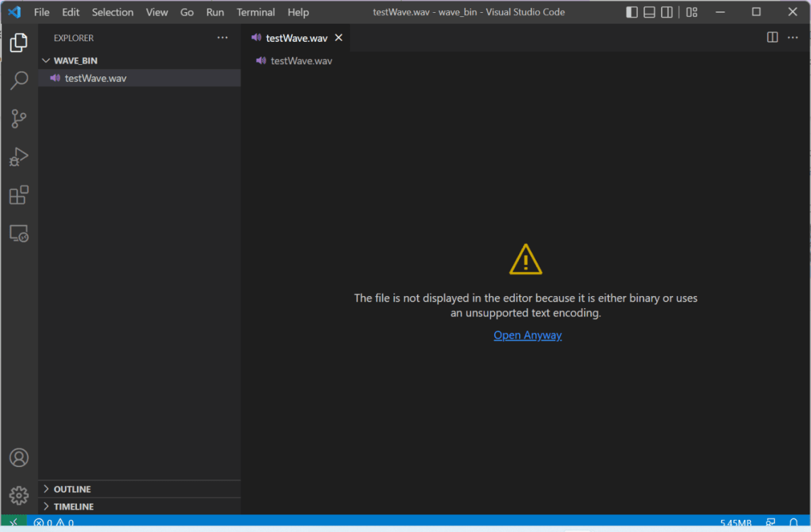Open the Explorer view in activity bar

pos(19,43)
